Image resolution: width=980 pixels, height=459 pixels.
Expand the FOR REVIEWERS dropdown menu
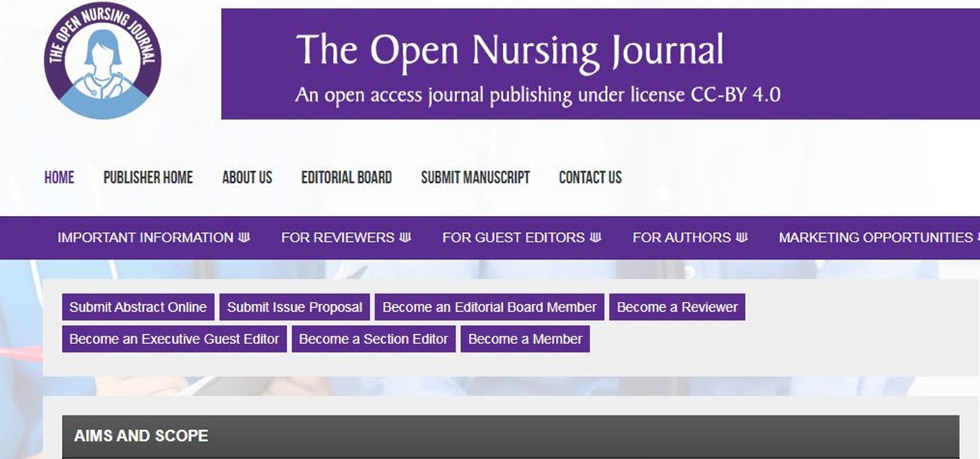346,238
